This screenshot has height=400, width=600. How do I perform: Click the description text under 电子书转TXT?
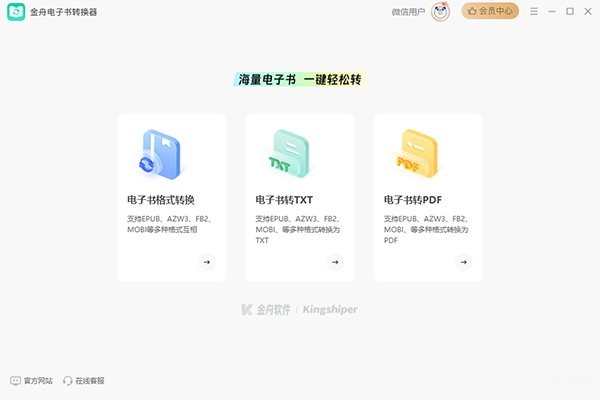coord(298,229)
